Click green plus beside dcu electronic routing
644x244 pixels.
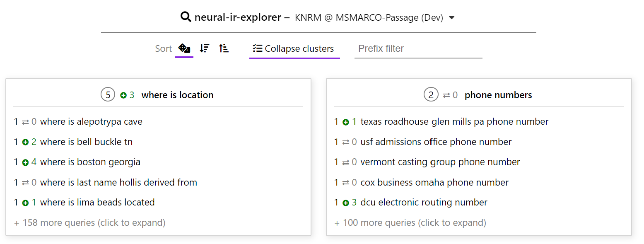(x=346, y=203)
